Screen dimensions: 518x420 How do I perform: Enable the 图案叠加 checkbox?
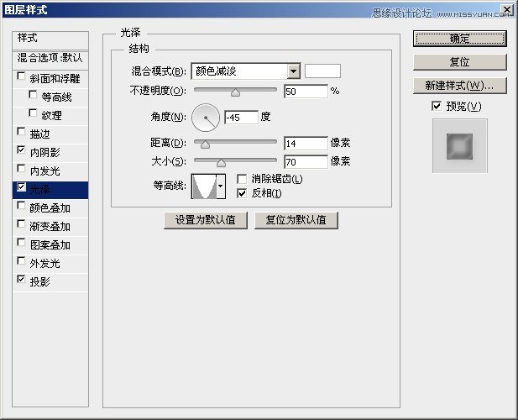coord(21,243)
